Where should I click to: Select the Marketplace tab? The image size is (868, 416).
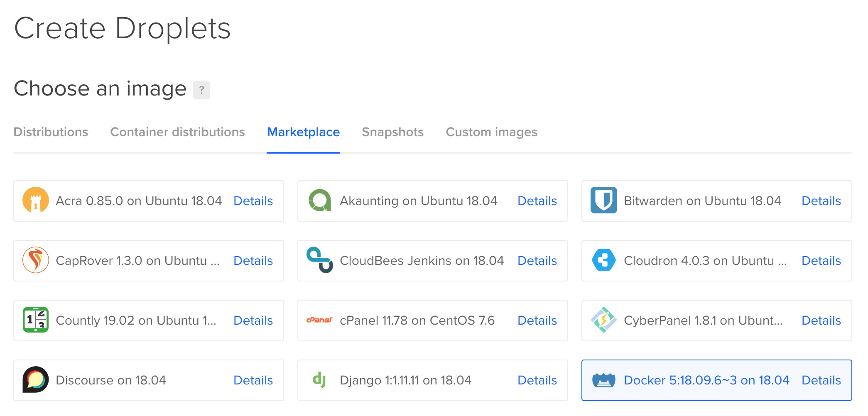[303, 132]
